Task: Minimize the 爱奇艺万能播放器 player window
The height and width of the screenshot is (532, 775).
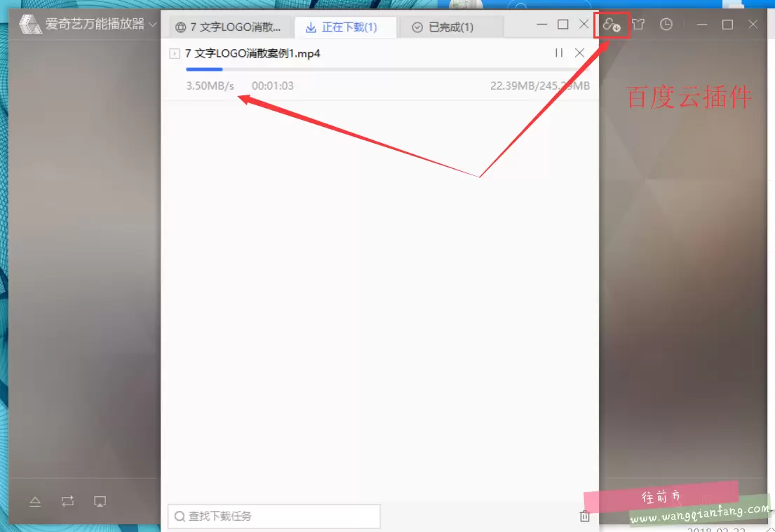Action: [x=702, y=25]
